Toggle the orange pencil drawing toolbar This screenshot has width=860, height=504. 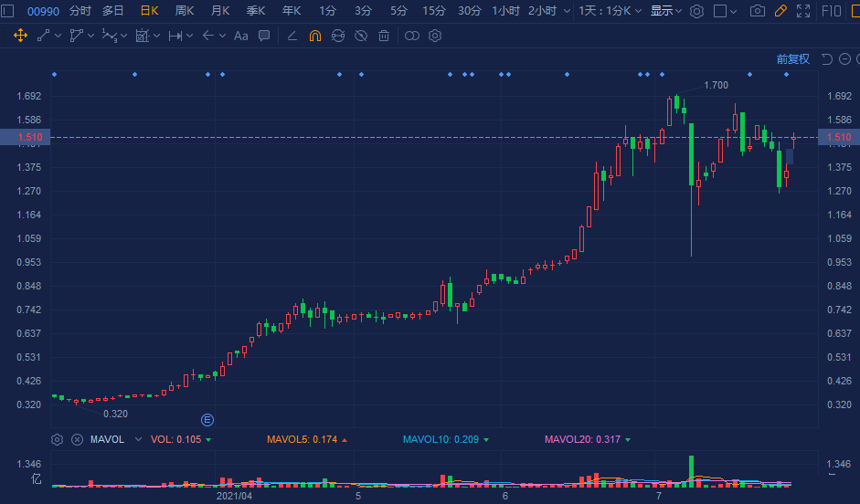point(780,11)
